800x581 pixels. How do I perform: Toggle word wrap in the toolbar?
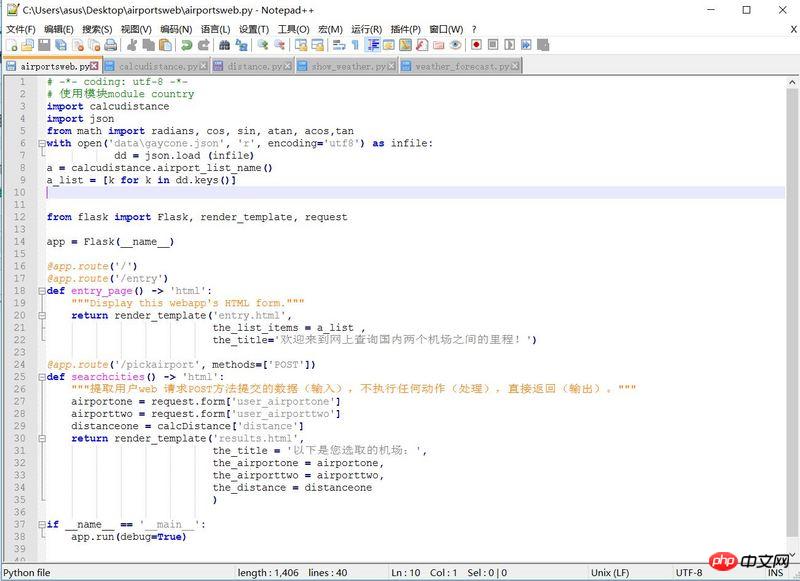click(339, 45)
